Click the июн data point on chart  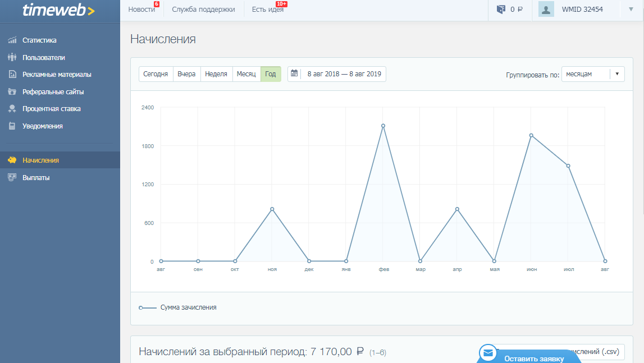(x=532, y=136)
